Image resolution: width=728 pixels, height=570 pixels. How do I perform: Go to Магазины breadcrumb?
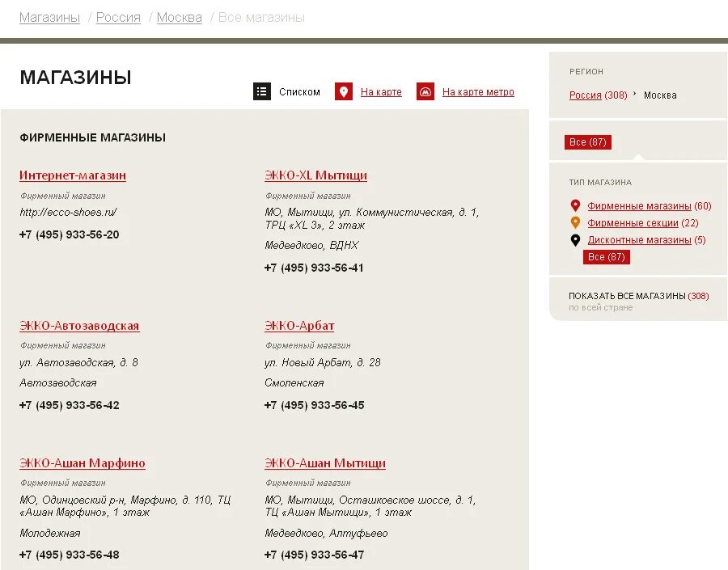49,18
